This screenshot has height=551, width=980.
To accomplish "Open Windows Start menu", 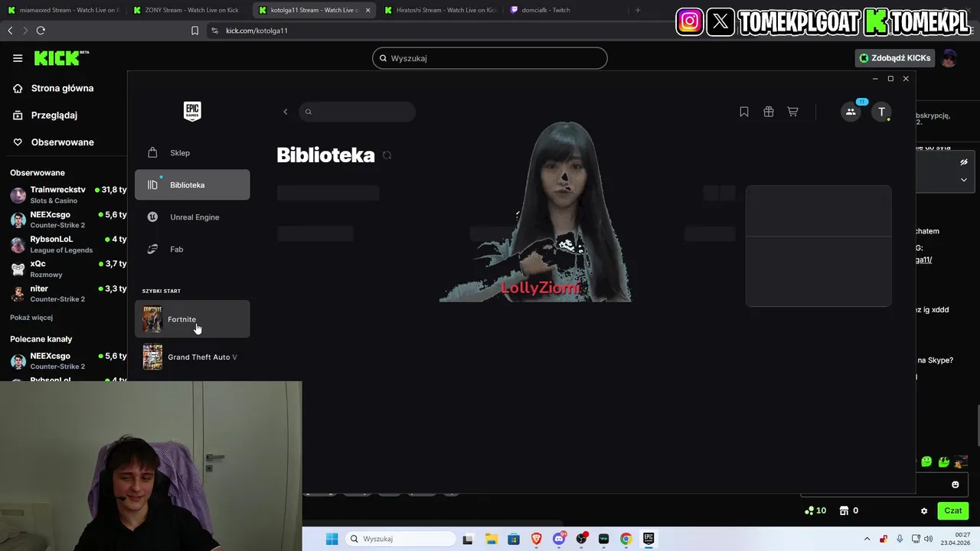I will (332, 539).
